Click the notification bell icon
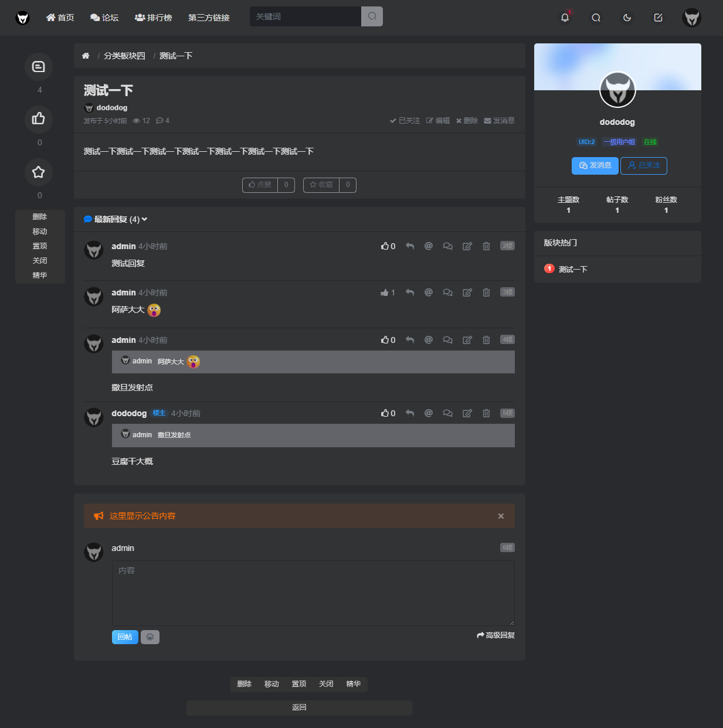 565,18
